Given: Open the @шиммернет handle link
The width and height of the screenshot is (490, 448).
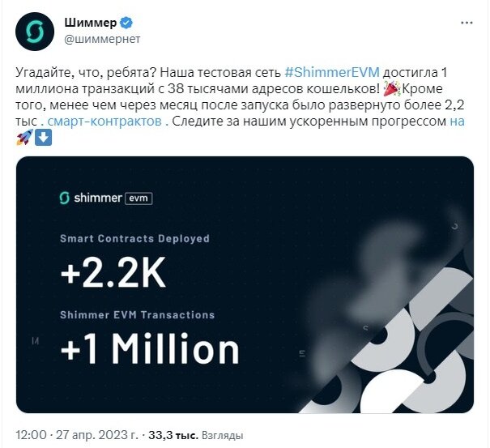Looking at the screenshot, I should coord(102,39).
